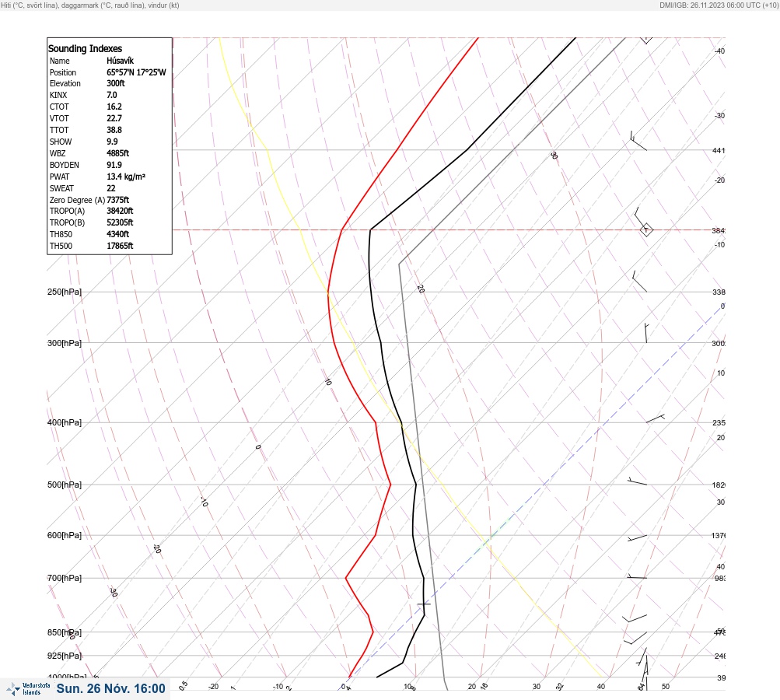
Task: Select the '400[hPa]' pressure label
Action: 65,422
